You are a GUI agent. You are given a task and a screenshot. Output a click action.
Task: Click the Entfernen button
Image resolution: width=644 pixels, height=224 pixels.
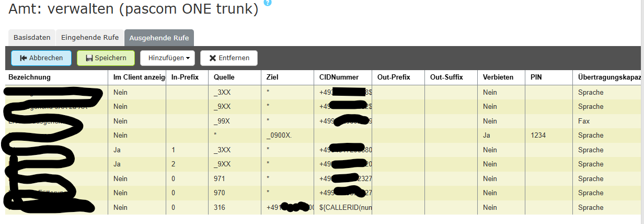[229, 58]
